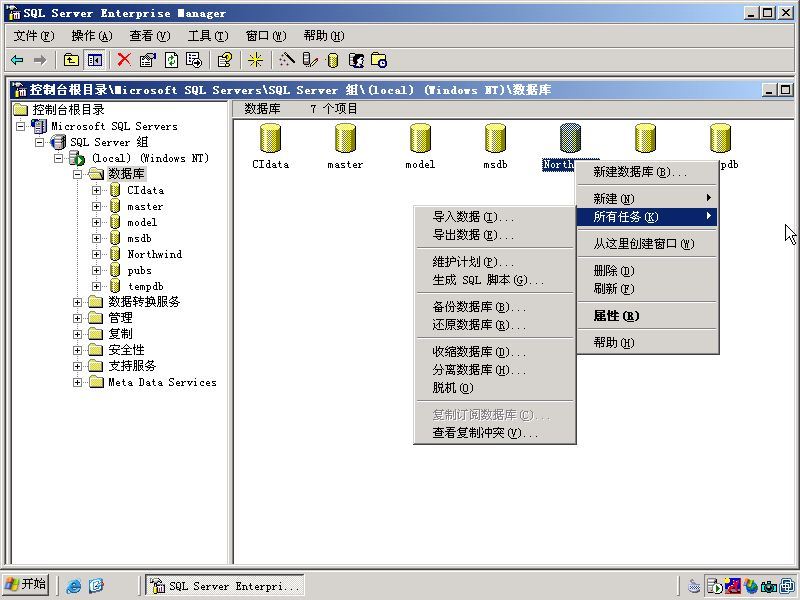The image size is (800, 600).
Task: Collapse the 数据库 folder node
Action: (x=77, y=174)
